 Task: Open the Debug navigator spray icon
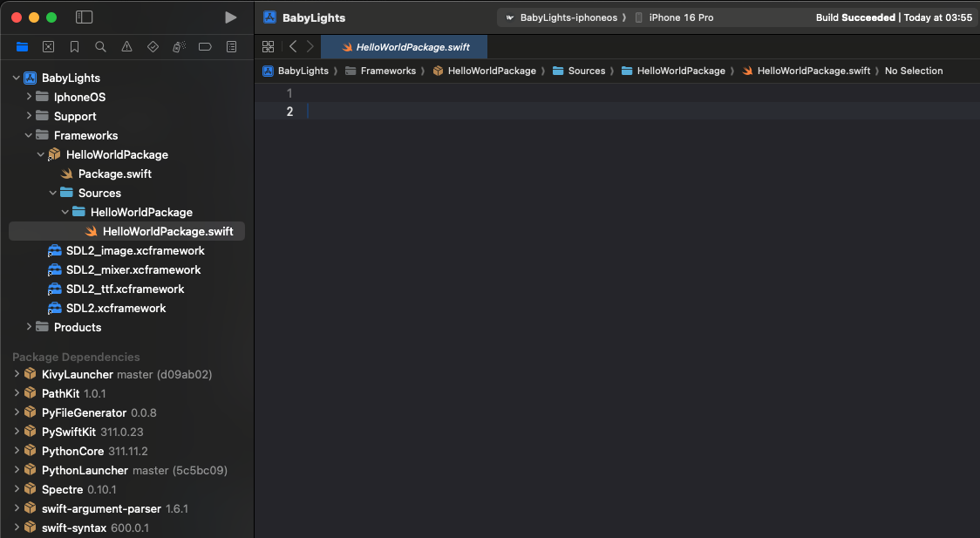click(x=179, y=47)
